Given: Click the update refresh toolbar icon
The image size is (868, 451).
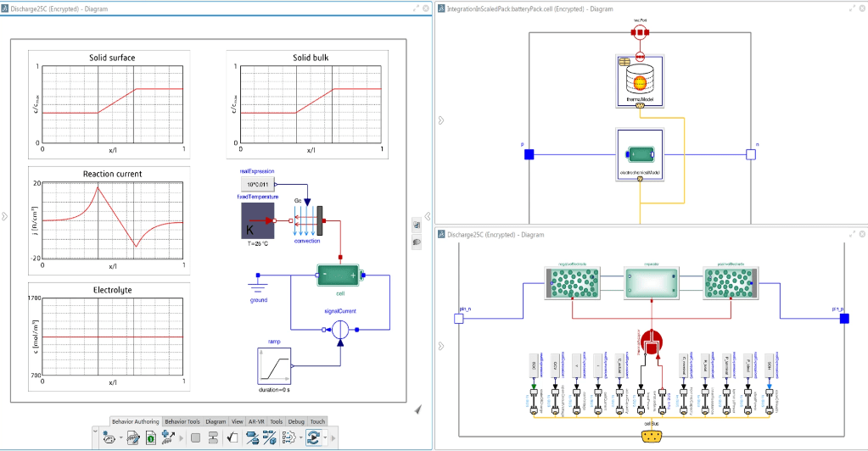Looking at the screenshot, I should pos(312,437).
